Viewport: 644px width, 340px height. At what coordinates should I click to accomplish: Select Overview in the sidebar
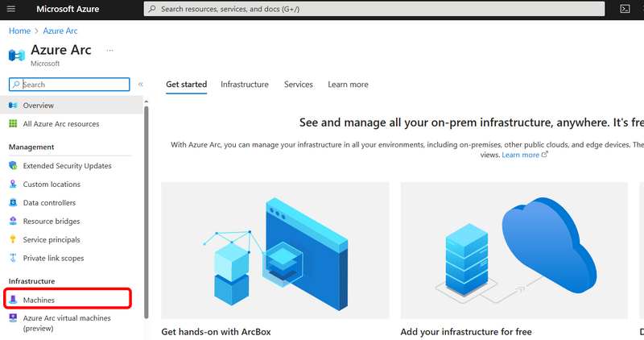pyautogui.click(x=72, y=106)
